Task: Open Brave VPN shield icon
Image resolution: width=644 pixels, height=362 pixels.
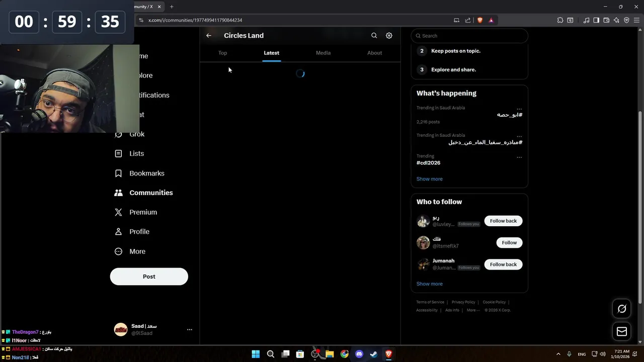Action: pyautogui.click(x=626, y=20)
